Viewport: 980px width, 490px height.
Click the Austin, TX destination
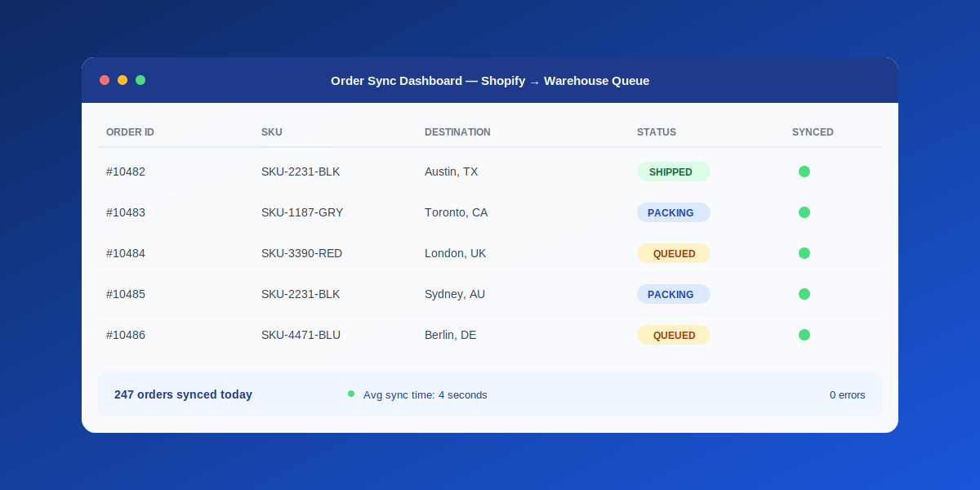click(x=452, y=171)
